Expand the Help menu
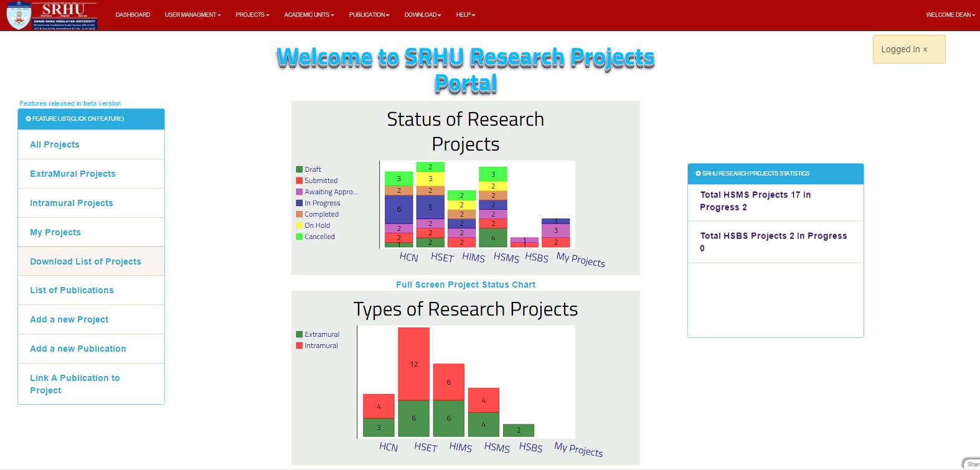 point(465,15)
